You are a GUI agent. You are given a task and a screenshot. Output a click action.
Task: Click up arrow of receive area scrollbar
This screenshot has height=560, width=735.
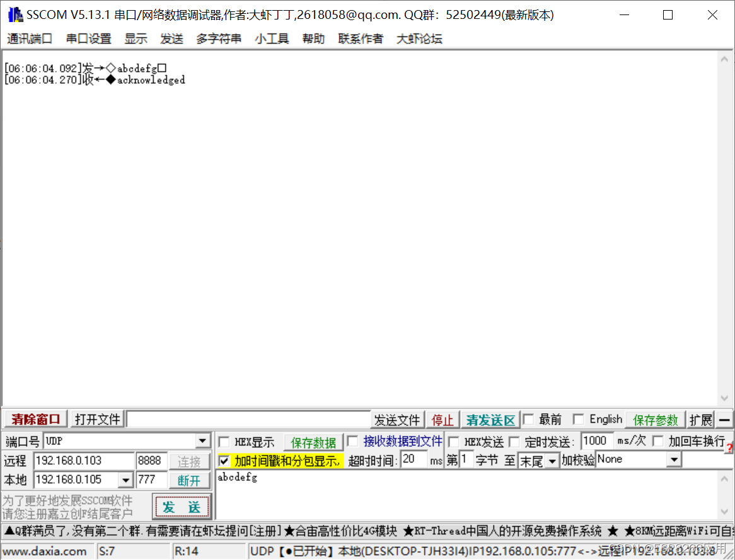point(725,59)
